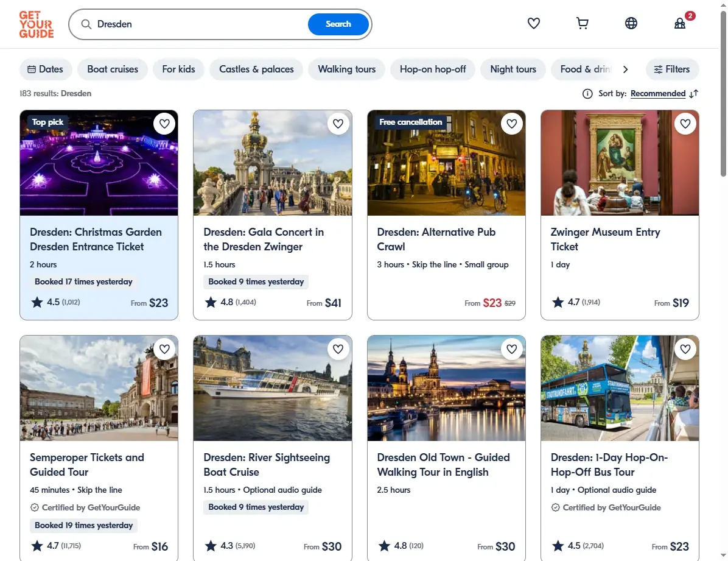Click Certified by GetYourGuide on bus tour card
The height and width of the screenshot is (561, 728).
(x=606, y=507)
